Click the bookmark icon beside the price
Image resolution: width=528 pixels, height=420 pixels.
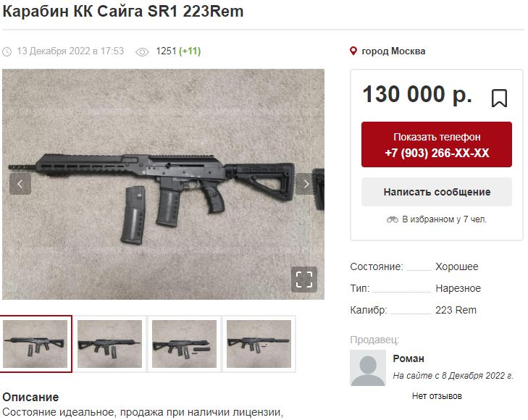[499, 98]
